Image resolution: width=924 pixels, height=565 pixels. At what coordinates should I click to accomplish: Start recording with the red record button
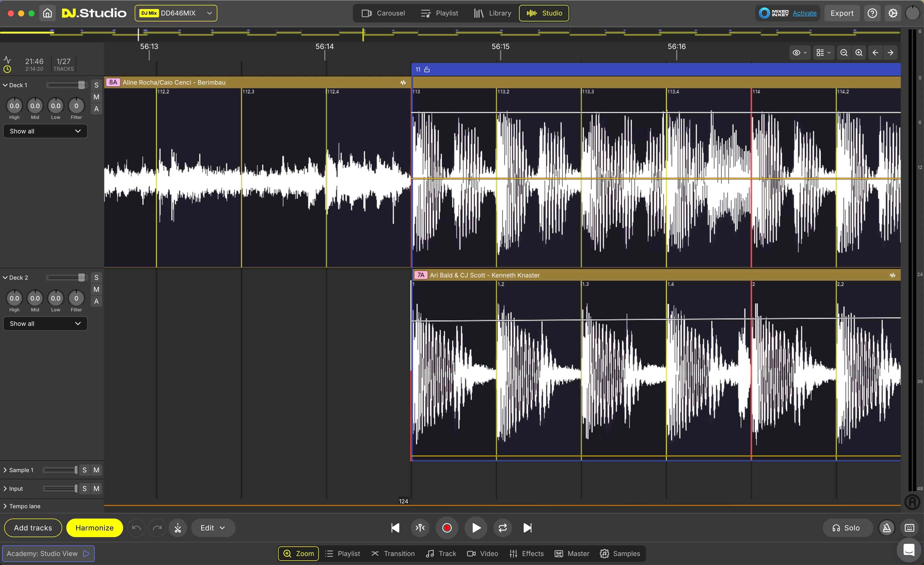(447, 528)
